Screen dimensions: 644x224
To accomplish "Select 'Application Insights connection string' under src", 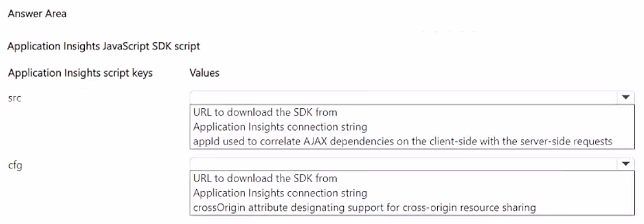I will click(280, 127).
